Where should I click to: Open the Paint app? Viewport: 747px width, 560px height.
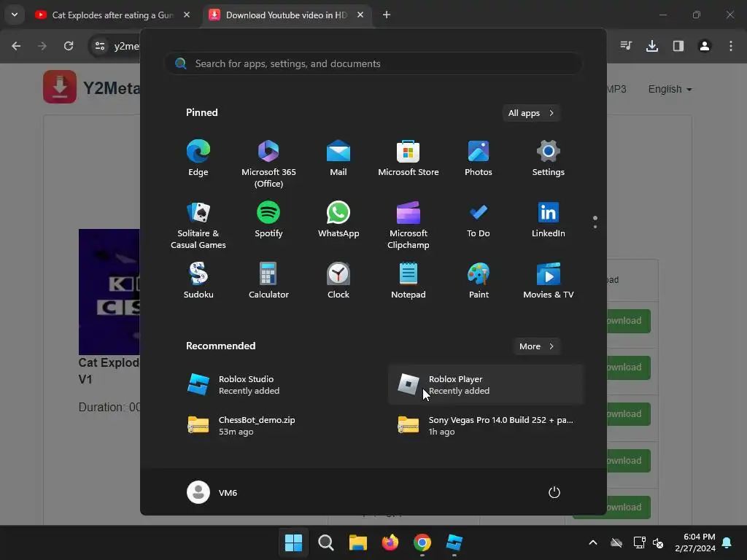(x=479, y=281)
